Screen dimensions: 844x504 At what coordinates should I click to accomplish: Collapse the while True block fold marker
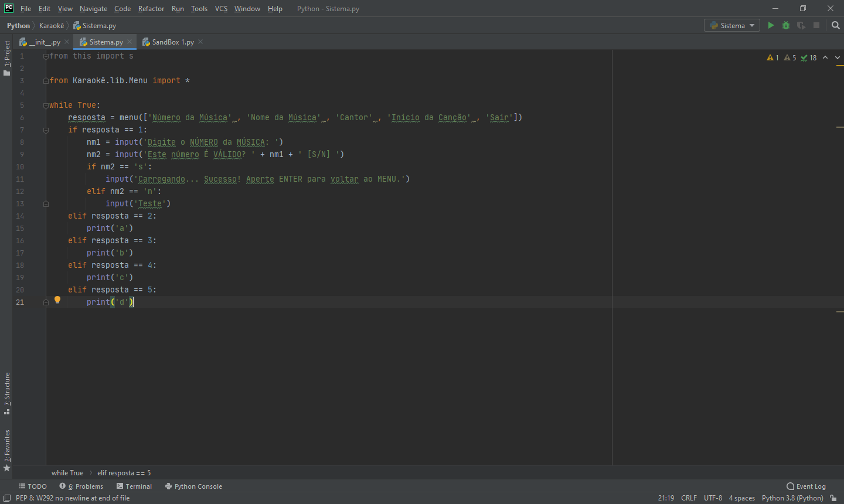46,105
